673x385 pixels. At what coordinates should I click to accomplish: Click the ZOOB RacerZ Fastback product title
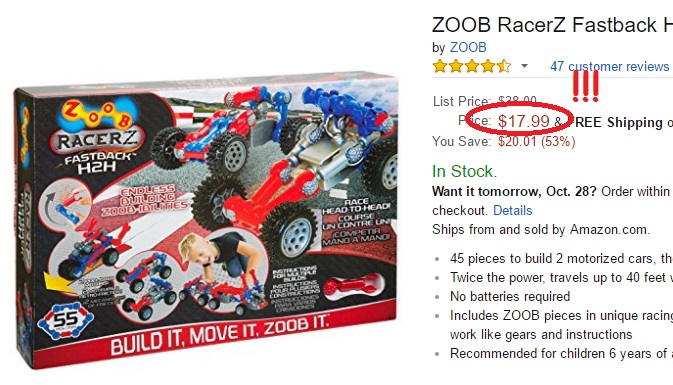click(x=552, y=25)
